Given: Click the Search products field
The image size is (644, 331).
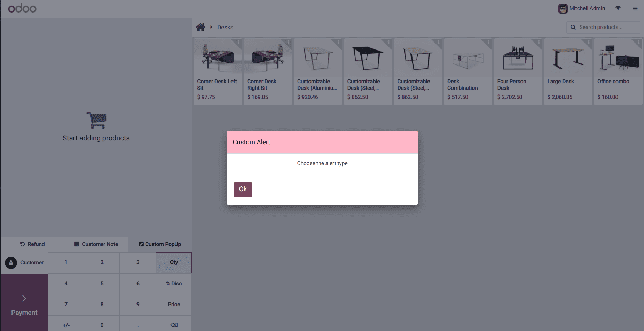Looking at the screenshot, I should point(603,27).
